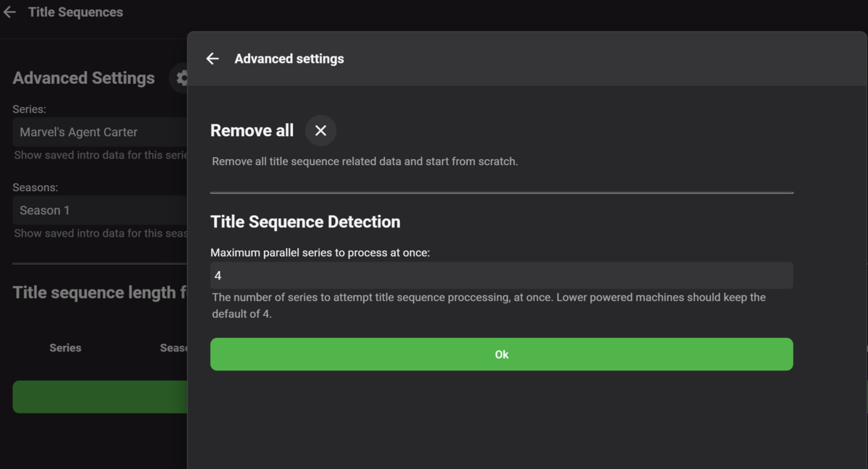
Task: Focus the maximum parallel series input field
Action: click(501, 276)
